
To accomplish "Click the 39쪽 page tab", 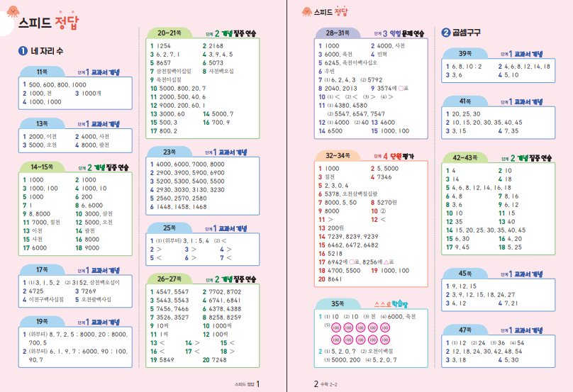I will click(x=464, y=53).
